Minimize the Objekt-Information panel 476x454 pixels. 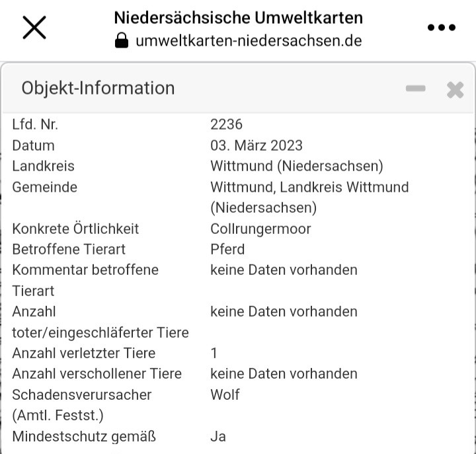pos(416,89)
